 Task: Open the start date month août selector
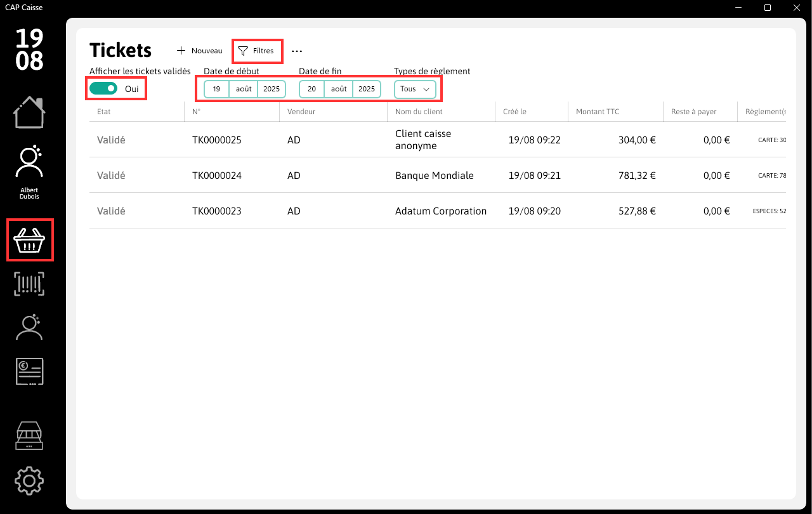click(x=244, y=89)
